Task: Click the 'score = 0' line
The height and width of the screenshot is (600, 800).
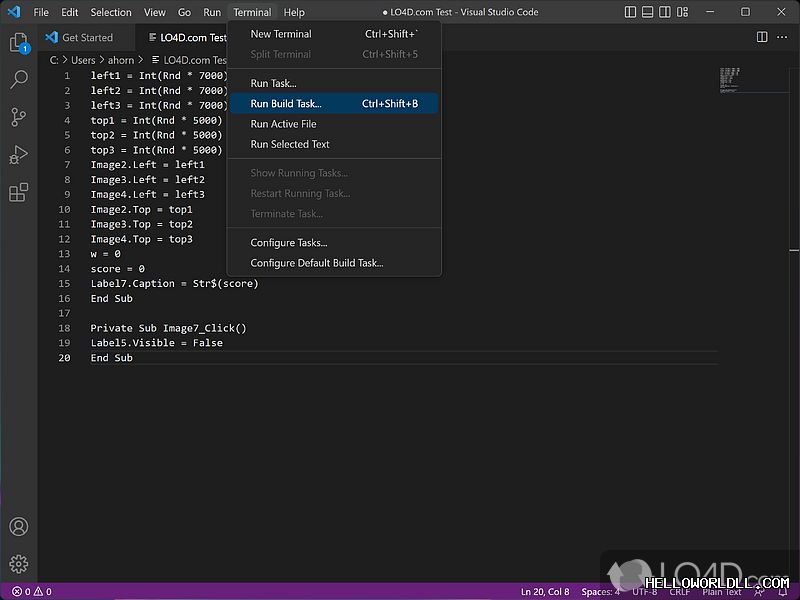Action: click(x=117, y=269)
